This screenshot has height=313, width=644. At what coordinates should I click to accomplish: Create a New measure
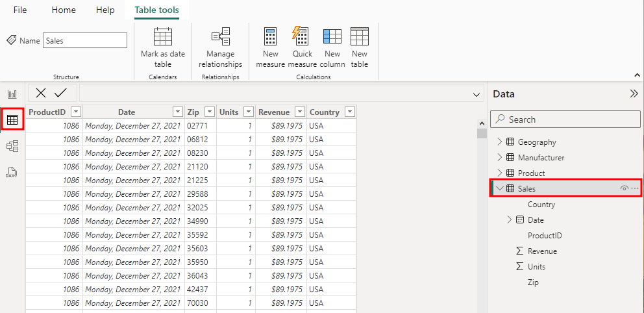[x=271, y=47]
